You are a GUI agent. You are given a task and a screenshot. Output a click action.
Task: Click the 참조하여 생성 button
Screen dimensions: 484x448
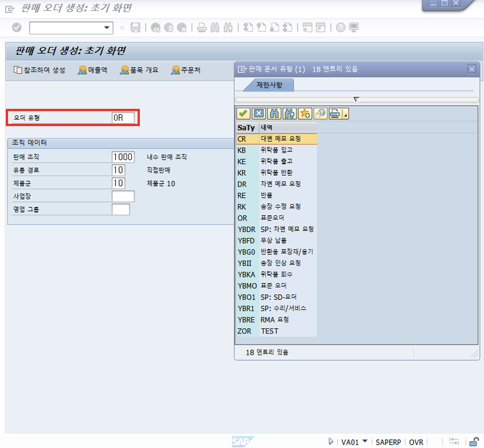click(39, 70)
